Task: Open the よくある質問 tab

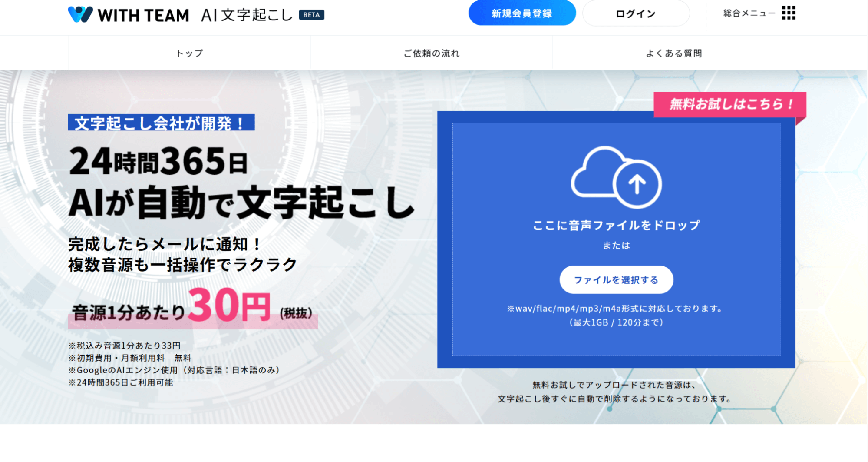Action: pos(674,53)
